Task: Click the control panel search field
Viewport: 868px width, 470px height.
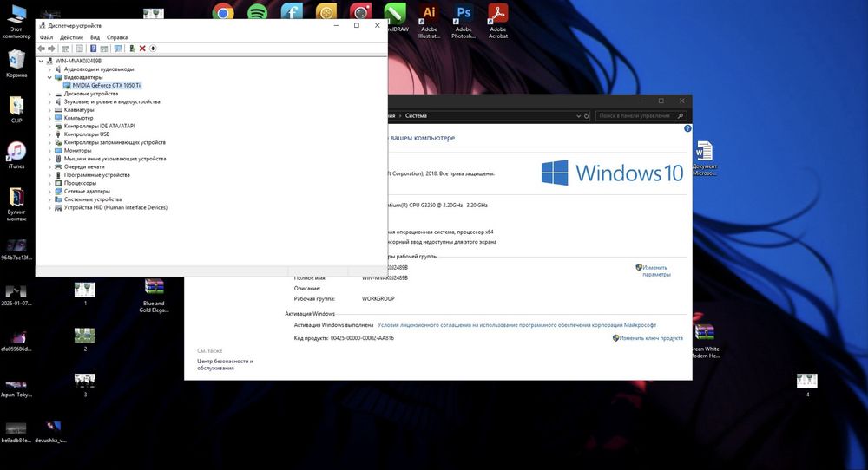Action: [x=638, y=115]
